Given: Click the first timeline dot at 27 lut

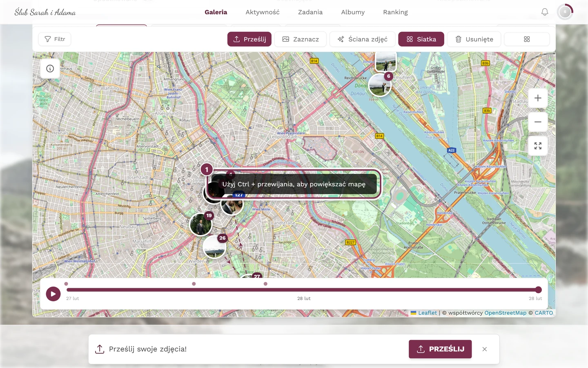Looking at the screenshot, I should (66, 284).
